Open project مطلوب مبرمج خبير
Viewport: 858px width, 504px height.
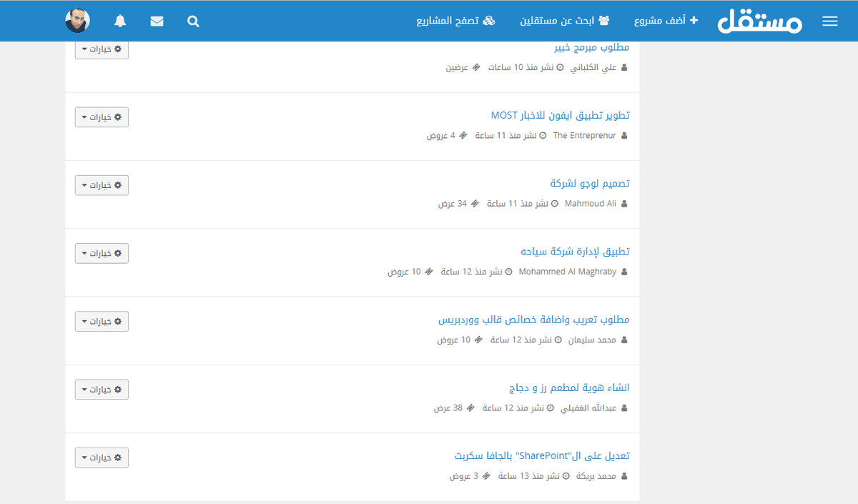tap(592, 47)
